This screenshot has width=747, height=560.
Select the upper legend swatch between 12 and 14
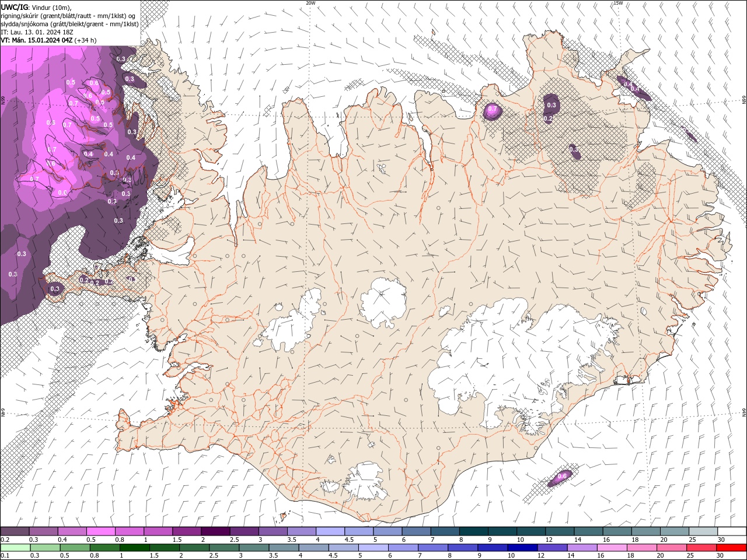pos(560,531)
